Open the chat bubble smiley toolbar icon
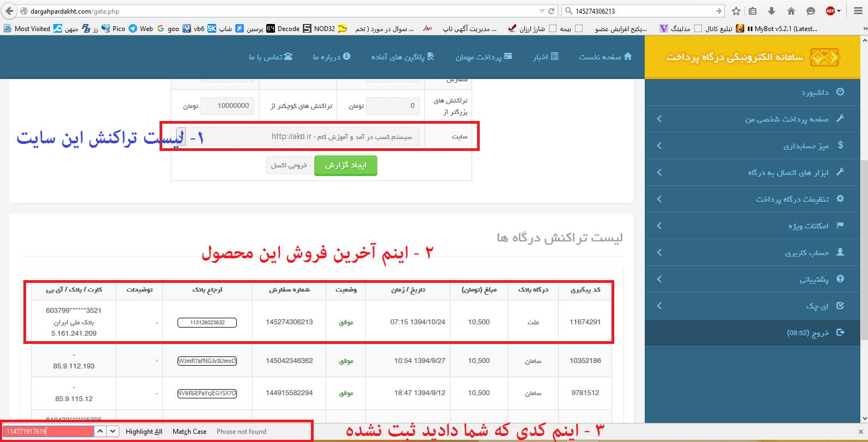Image resolution: width=868 pixels, height=442 pixels. (x=811, y=11)
